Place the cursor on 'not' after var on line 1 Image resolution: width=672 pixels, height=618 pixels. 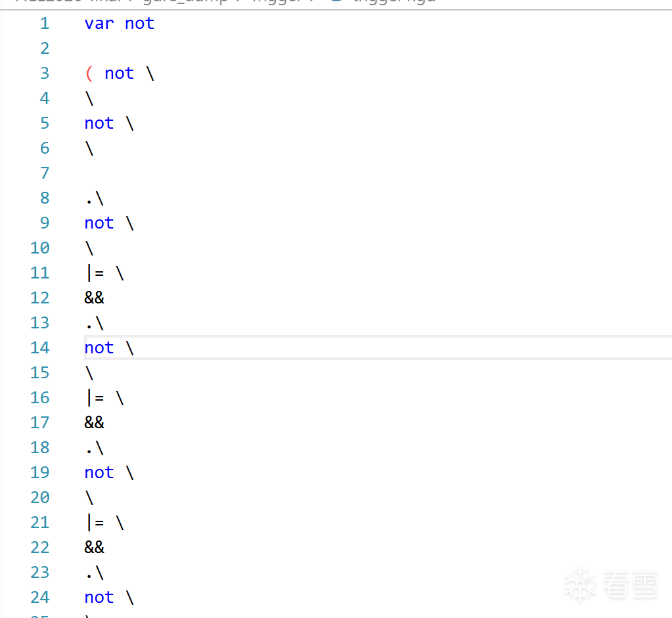pos(139,24)
